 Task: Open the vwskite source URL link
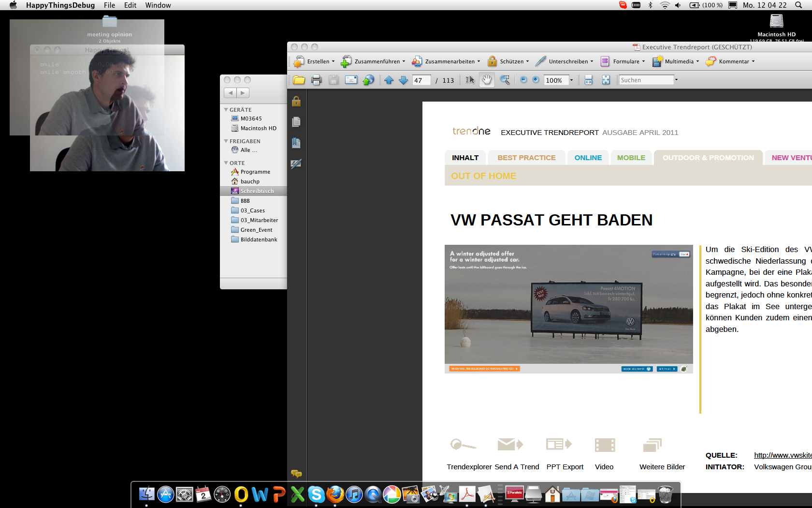(x=783, y=455)
